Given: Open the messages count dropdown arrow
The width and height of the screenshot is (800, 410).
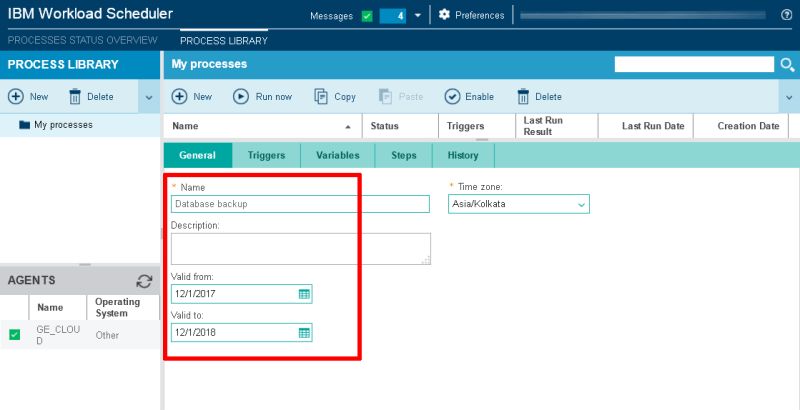Looking at the screenshot, I should 418,15.
